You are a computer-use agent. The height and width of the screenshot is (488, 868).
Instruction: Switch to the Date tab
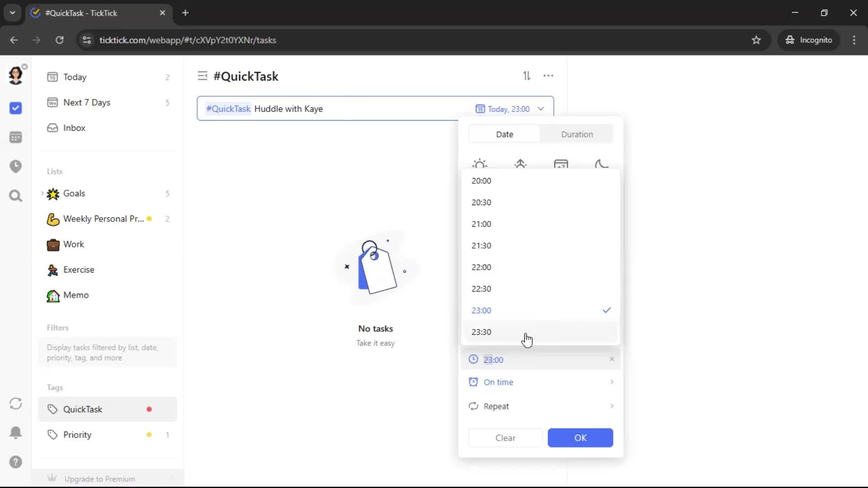click(x=505, y=134)
